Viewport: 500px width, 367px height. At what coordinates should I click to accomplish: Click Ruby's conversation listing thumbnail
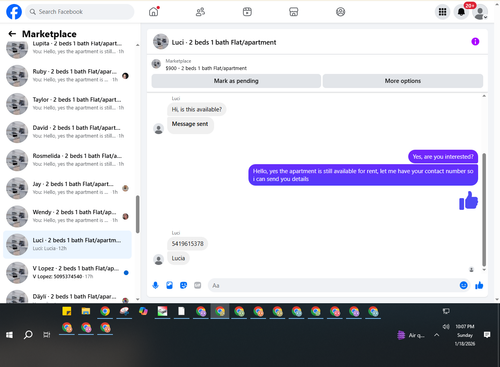tap(17, 76)
